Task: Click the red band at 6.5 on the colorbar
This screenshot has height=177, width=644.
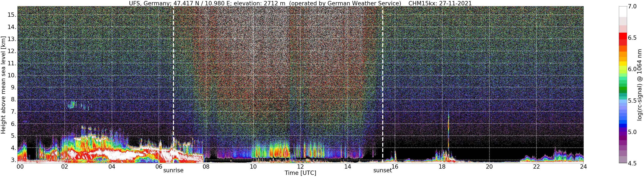Action: point(623,36)
